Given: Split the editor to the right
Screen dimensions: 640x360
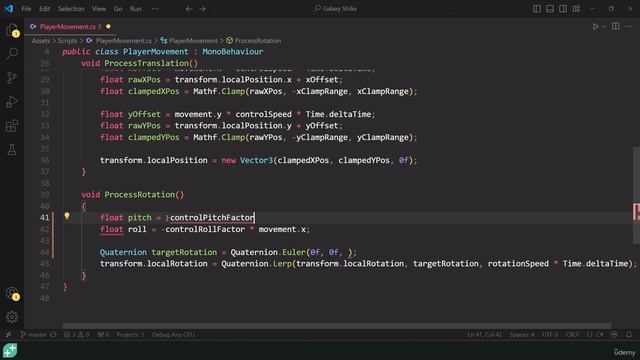Looking at the screenshot, I should coord(615,27).
